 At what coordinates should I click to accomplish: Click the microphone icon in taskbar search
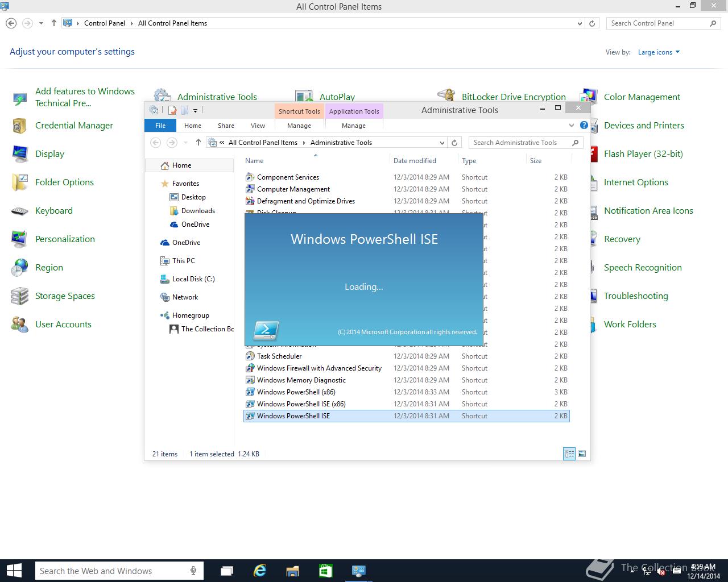point(193,571)
